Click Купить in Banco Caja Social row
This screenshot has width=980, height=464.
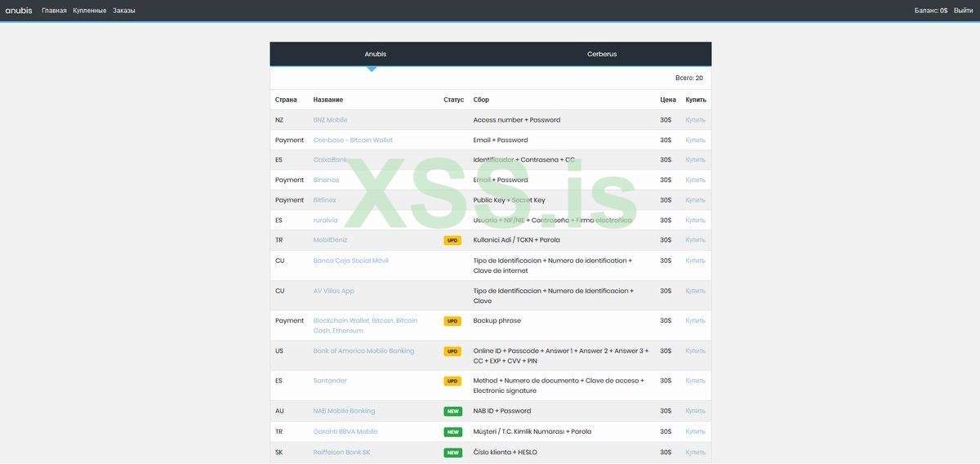point(695,261)
